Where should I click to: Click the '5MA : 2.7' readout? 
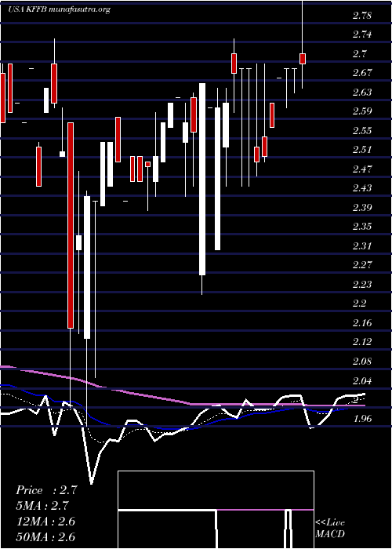pos(42,506)
